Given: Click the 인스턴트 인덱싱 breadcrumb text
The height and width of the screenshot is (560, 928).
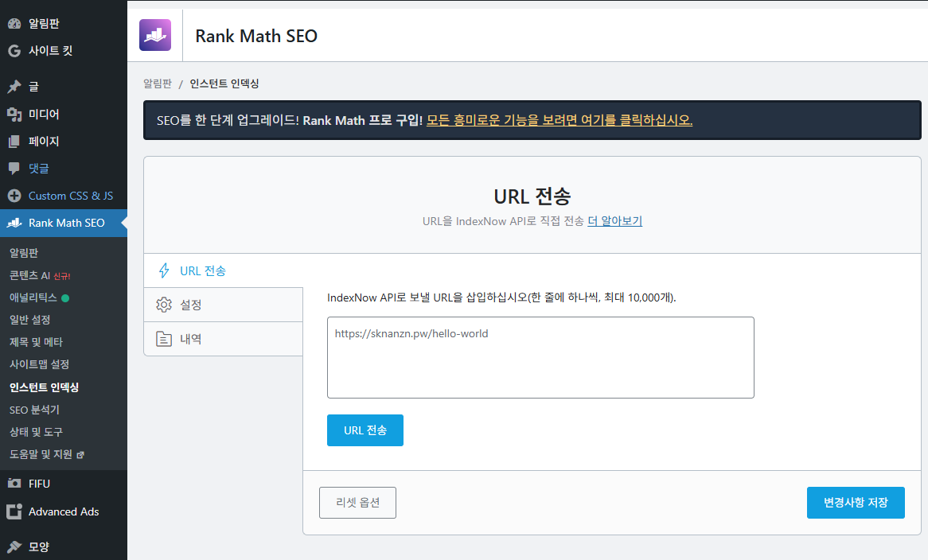Looking at the screenshot, I should pyautogui.click(x=224, y=84).
